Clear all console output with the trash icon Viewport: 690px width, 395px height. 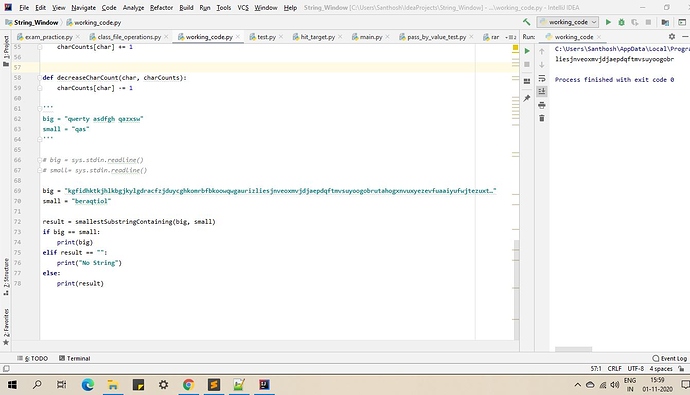click(542, 118)
